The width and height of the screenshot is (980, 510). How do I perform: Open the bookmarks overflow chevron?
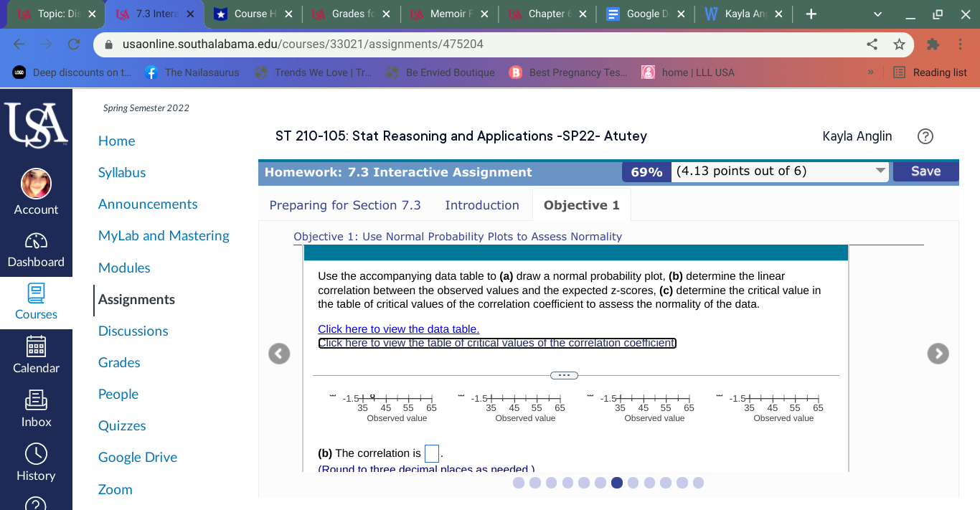[870, 72]
